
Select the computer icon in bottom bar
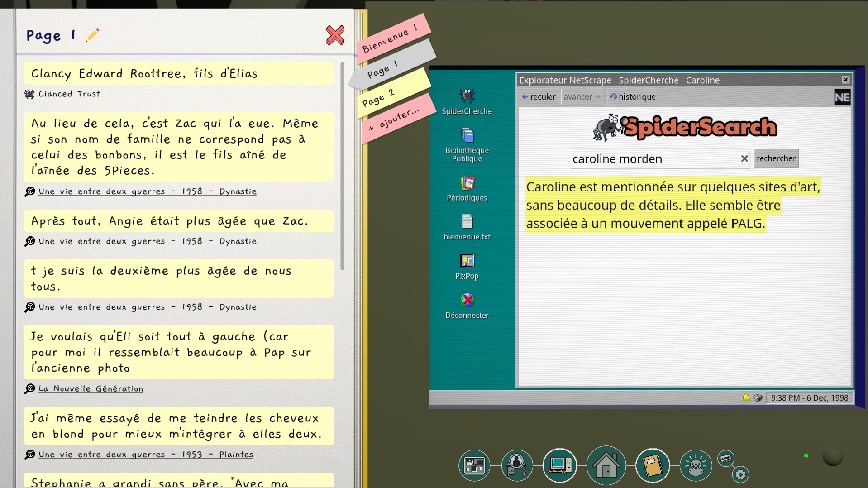pyautogui.click(x=560, y=465)
